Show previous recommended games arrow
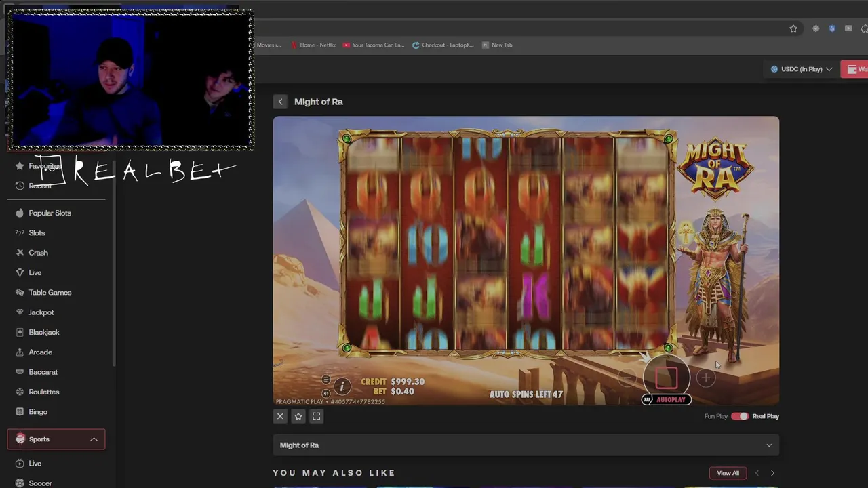This screenshot has width=868, height=488. coord(757,473)
